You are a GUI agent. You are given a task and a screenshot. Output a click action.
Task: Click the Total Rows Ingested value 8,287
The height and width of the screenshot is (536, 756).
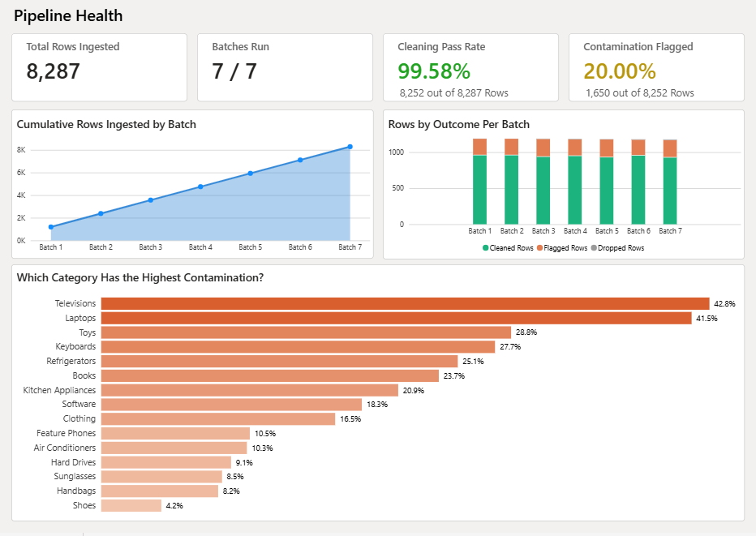pos(53,71)
